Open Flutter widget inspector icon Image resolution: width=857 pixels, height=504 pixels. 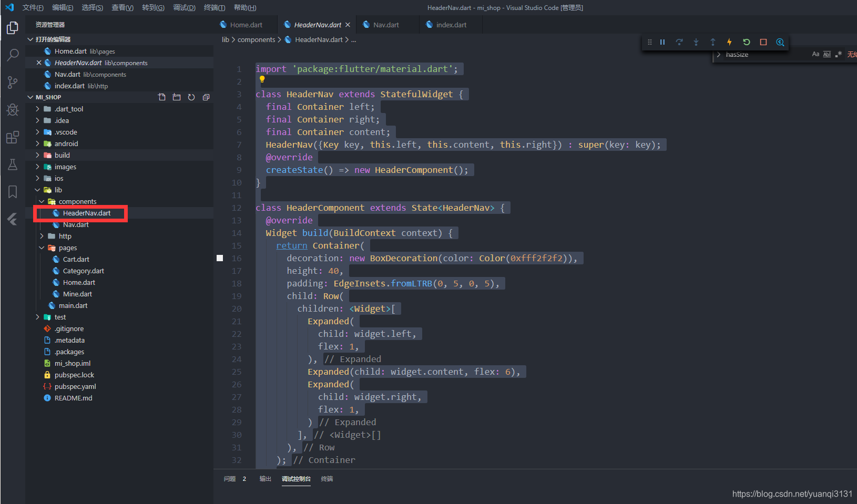click(x=780, y=42)
